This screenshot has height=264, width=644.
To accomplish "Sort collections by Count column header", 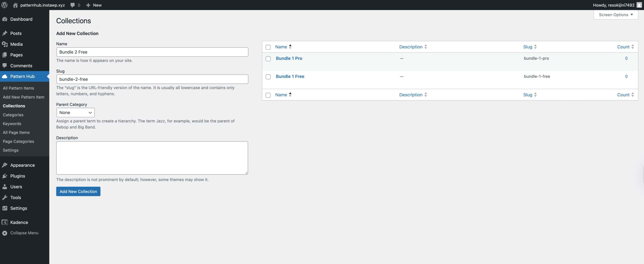I will point(623,47).
